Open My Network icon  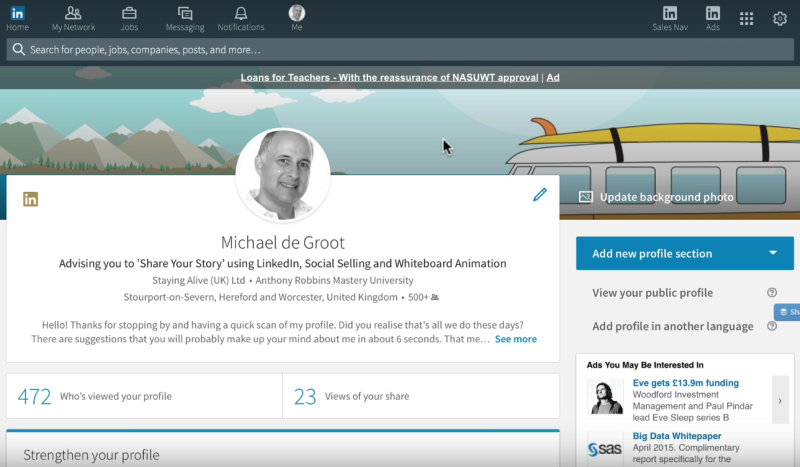click(x=73, y=13)
